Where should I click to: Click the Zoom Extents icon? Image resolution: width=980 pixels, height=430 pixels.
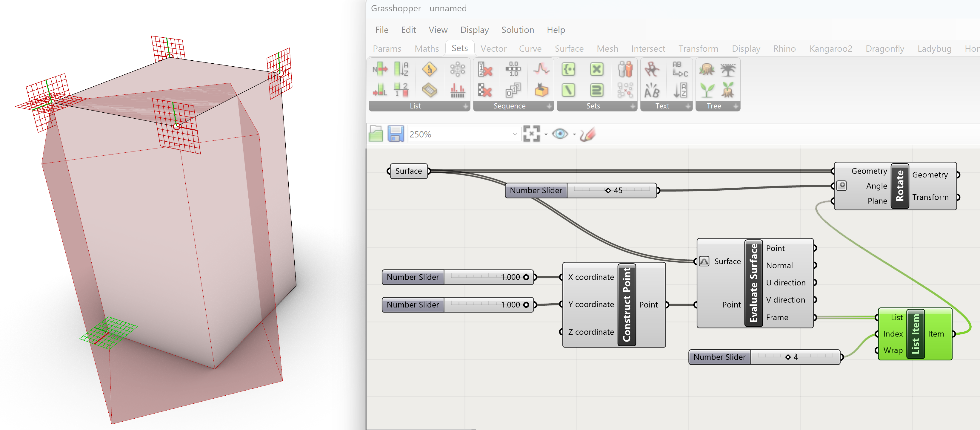(x=531, y=134)
